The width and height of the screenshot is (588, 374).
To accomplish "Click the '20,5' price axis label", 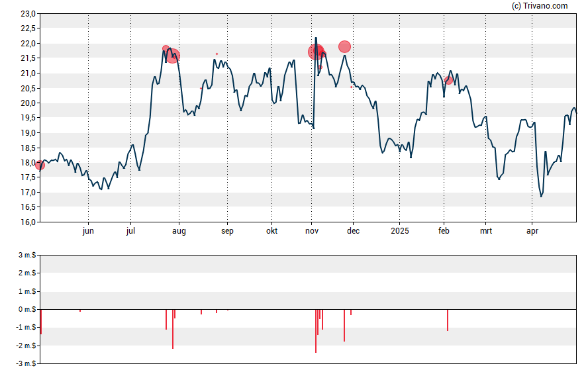I will click(28, 89).
